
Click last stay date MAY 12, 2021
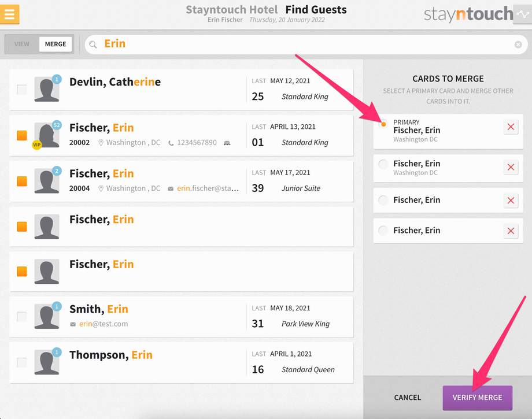(290, 81)
